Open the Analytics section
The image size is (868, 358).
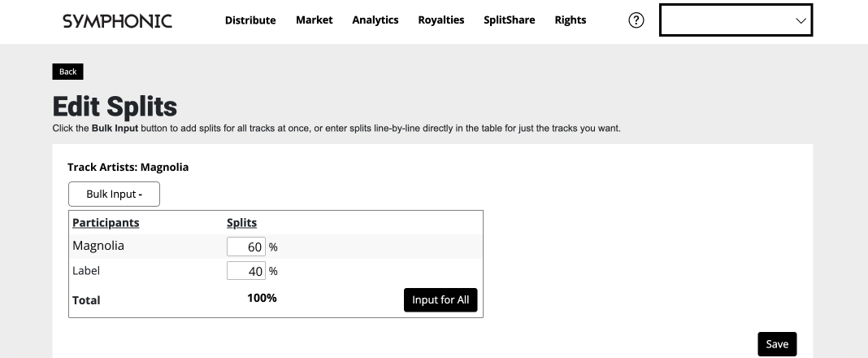pos(375,20)
